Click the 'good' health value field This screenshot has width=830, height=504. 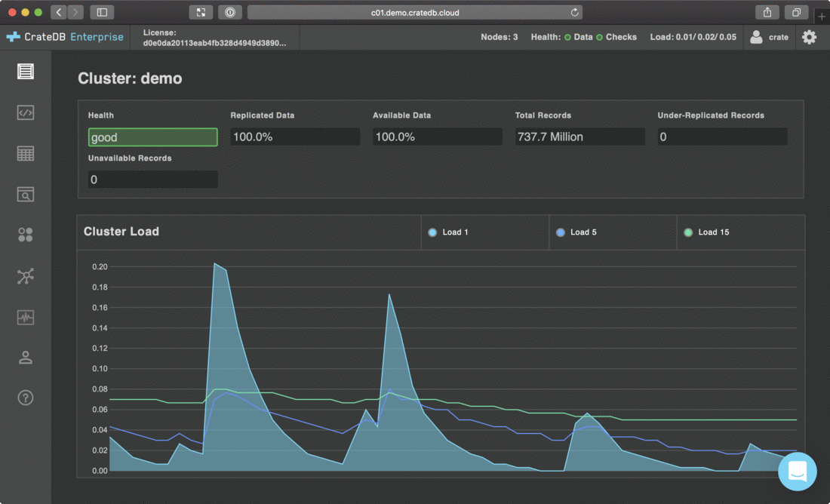click(152, 137)
